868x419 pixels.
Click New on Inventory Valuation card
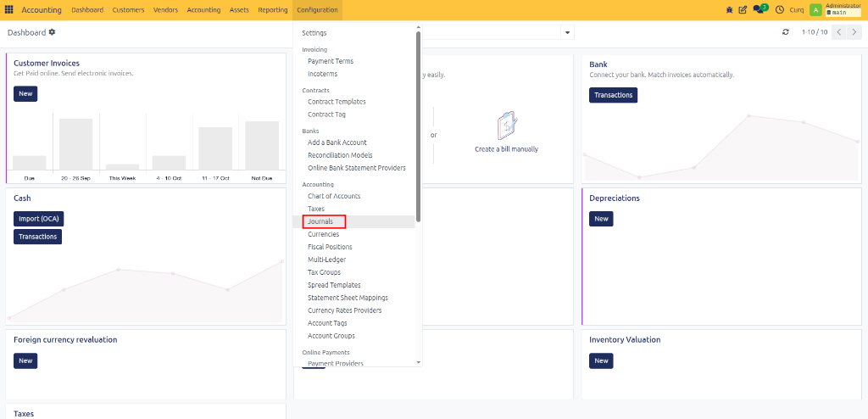601,360
